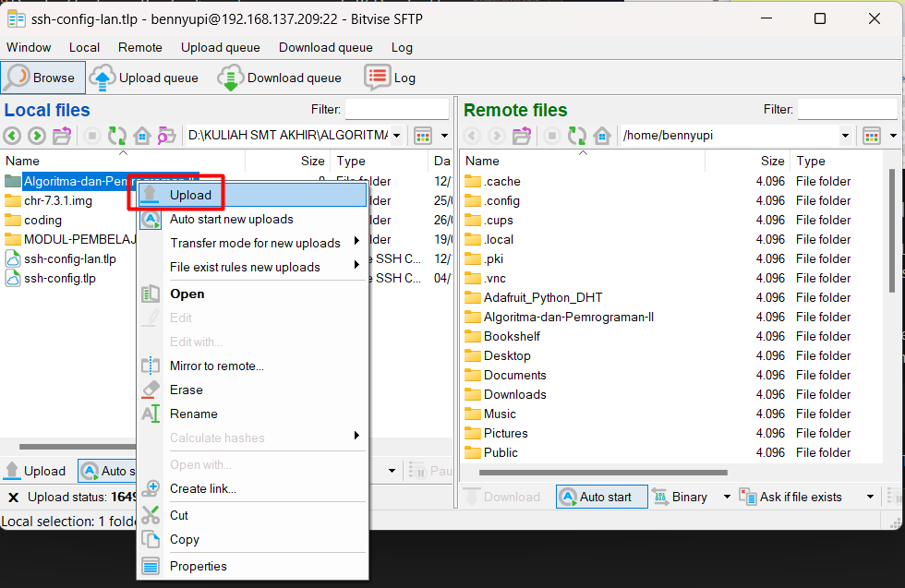The width and height of the screenshot is (905, 588).
Task: Go back in local files pane
Action: coord(12,137)
